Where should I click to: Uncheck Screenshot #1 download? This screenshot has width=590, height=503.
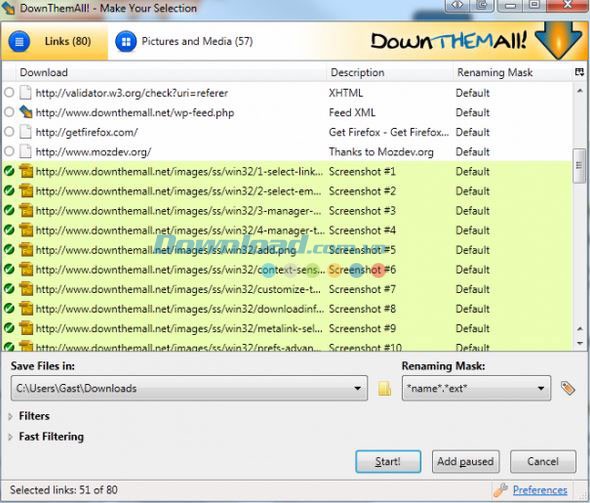[x=9, y=171]
